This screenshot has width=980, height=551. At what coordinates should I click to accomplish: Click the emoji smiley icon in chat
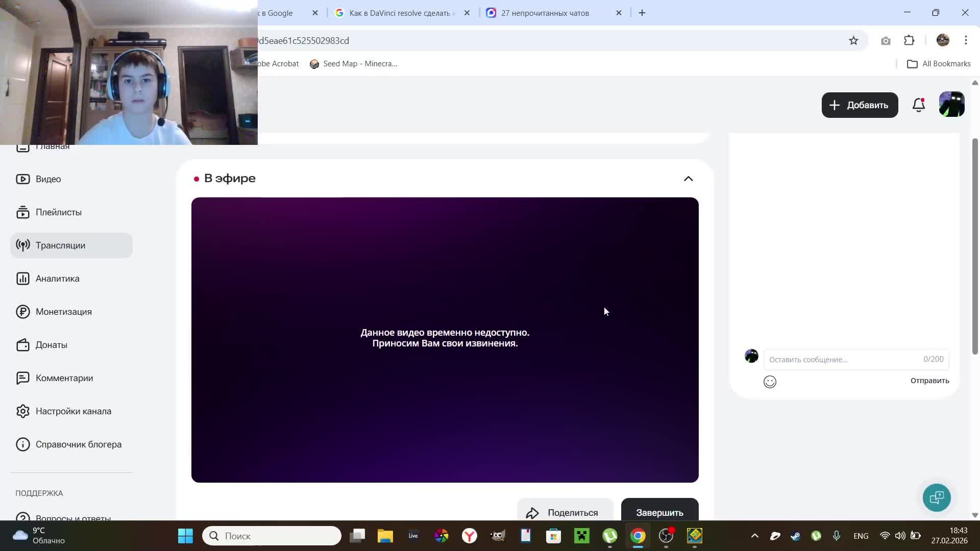tap(770, 382)
